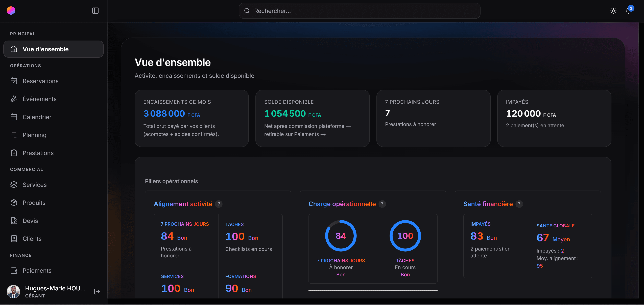Click the Produits box icon
Image resolution: width=644 pixels, height=305 pixels.
click(x=14, y=203)
